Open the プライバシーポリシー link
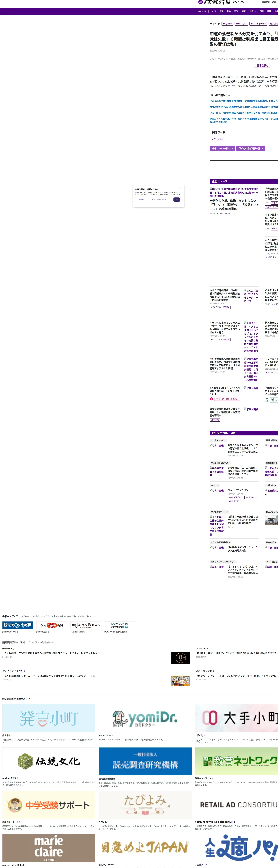This screenshot has height=868, width=278. click(159, 199)
